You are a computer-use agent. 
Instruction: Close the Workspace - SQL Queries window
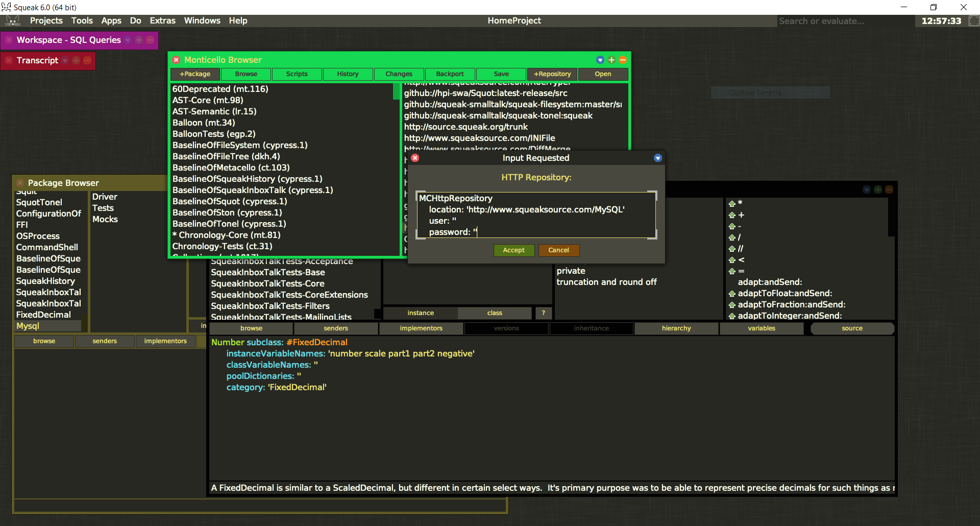point(9,40)
